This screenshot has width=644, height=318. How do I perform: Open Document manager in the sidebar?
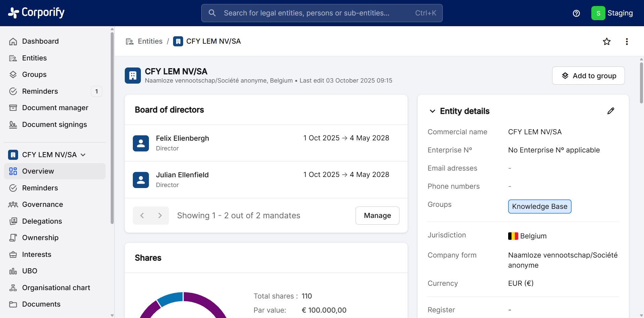click(55, 108)
